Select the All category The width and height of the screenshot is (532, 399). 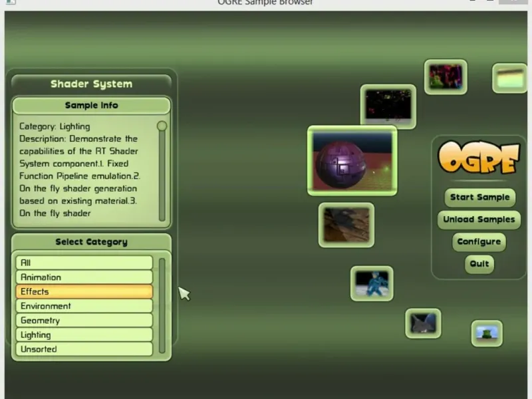tap(84, 263)
